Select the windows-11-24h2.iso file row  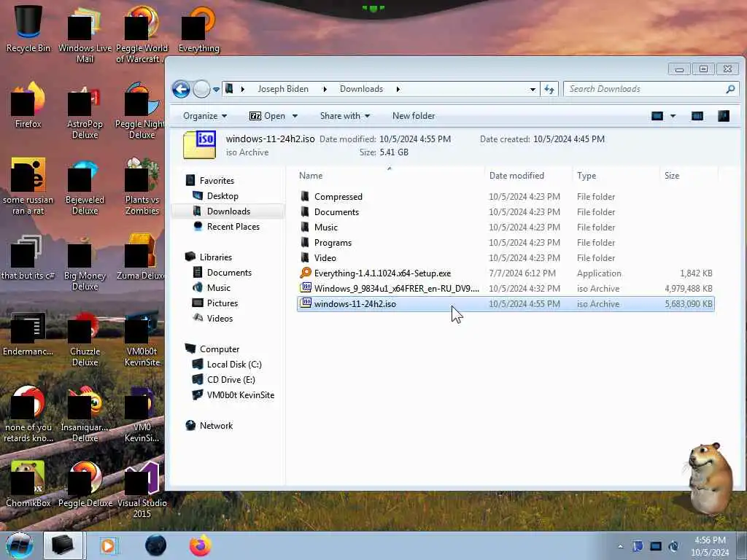(x=506, y=304)
